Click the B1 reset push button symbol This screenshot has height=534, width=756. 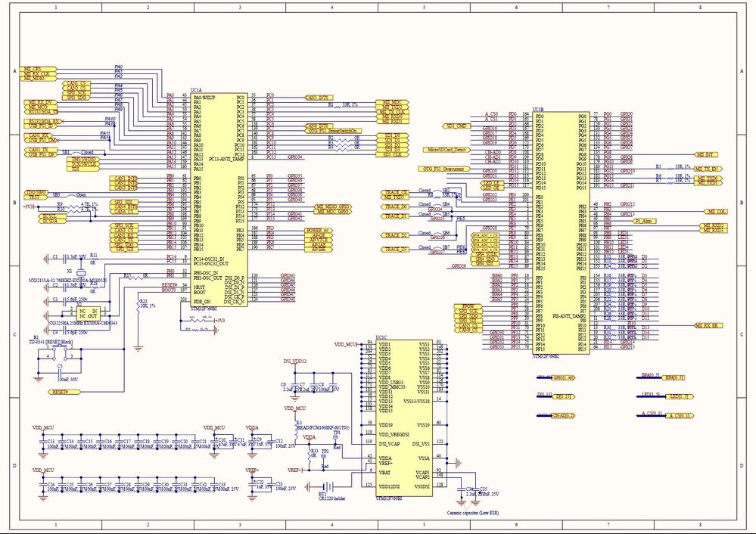[x=59, y=354]
